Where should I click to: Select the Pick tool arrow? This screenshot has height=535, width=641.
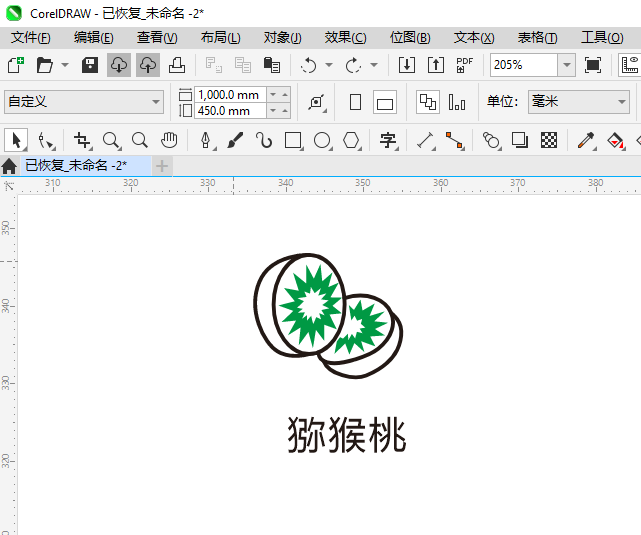[16, 141]
